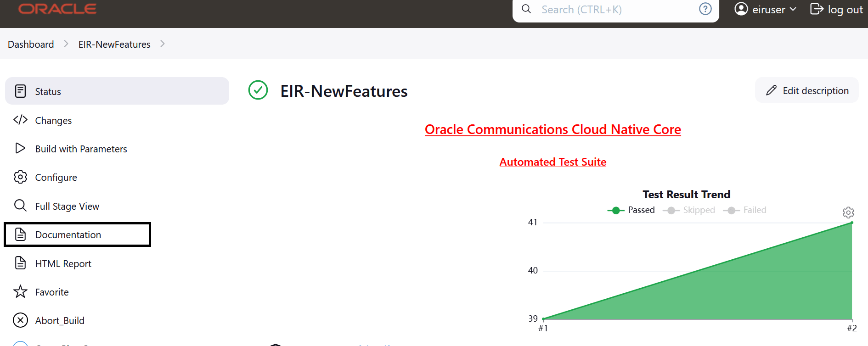Click the 41 y-axis label
868x346 pixels.
click(533, 222)
